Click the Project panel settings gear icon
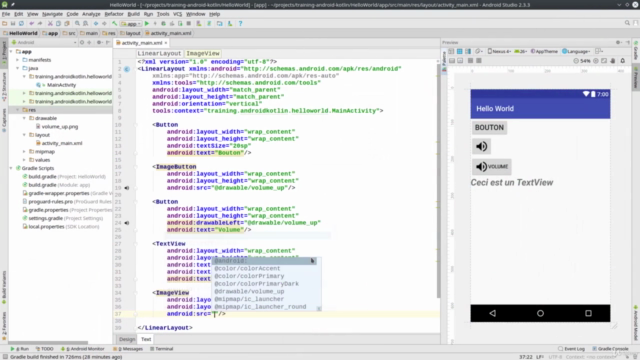Image resolution: width=640 pixels, height=360 pixels. tap(99, 42)
